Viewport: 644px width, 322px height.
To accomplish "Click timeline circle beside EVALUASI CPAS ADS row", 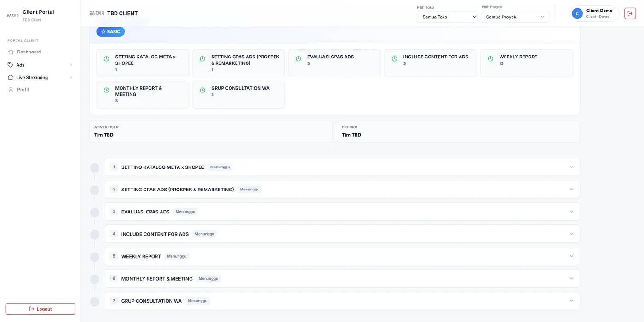I will [95, 213].
